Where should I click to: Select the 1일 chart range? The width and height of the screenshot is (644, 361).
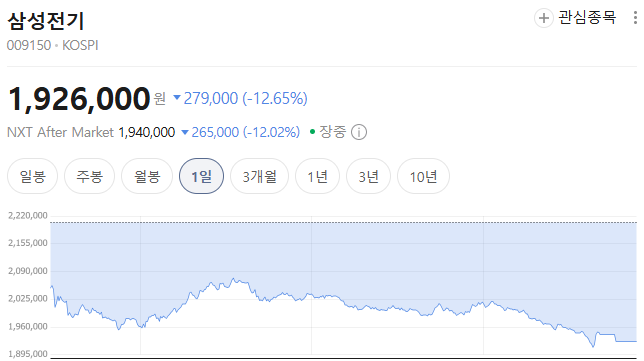(201, 176)
